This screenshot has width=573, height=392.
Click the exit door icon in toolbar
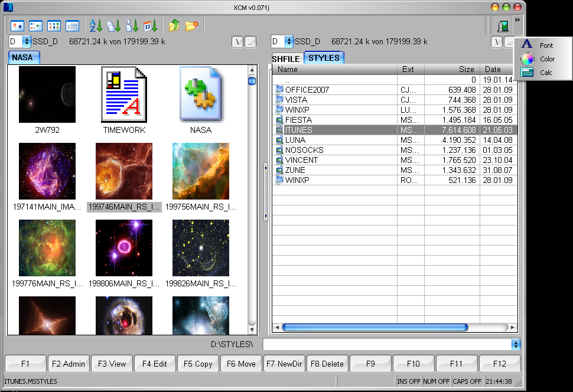(503, 26)
